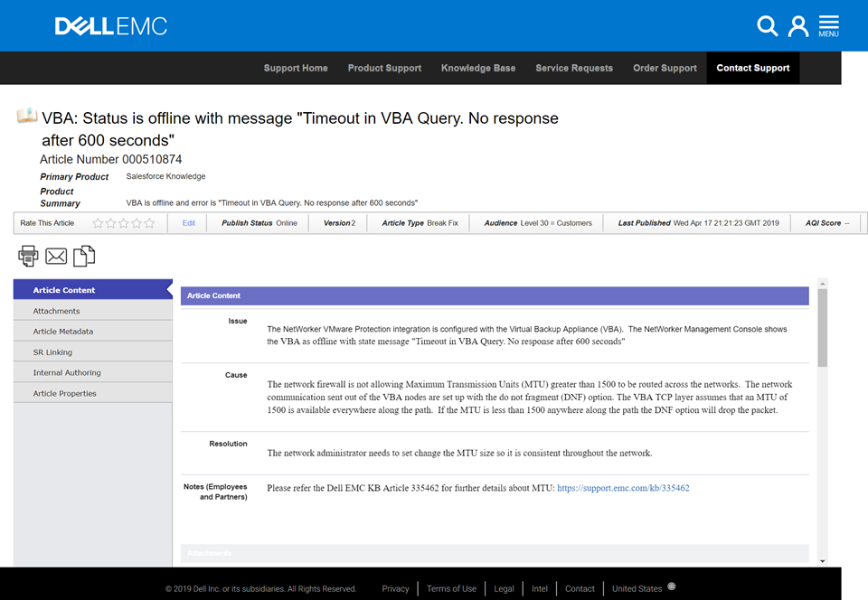Click the open book article icon

[26, 116]
